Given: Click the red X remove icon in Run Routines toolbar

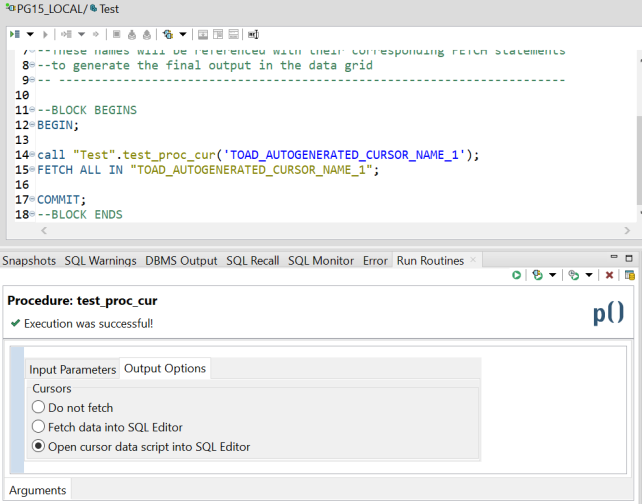Looking at the screenshot, I should click(609, 275).
